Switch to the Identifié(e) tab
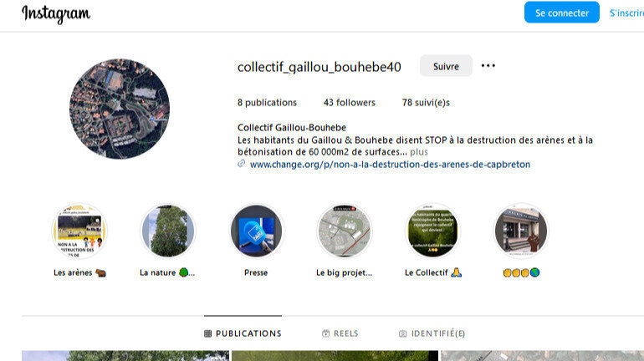 [x=432, y=333]
